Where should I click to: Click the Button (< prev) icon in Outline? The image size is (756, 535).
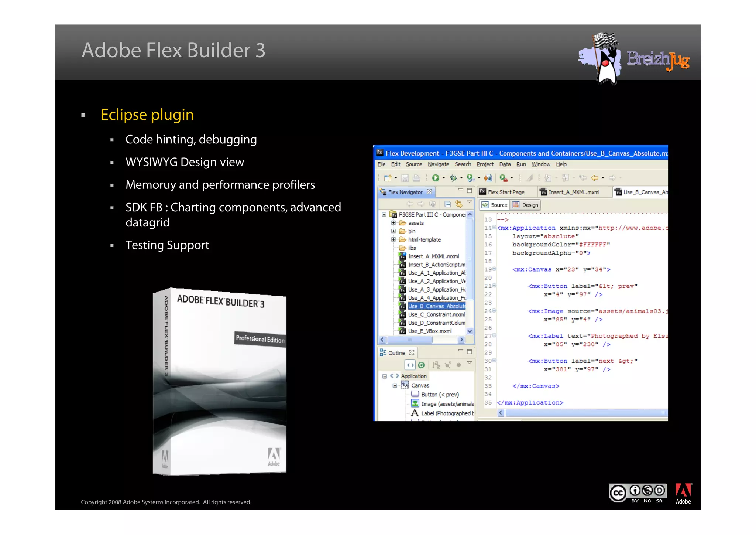[x=415, y=394]
